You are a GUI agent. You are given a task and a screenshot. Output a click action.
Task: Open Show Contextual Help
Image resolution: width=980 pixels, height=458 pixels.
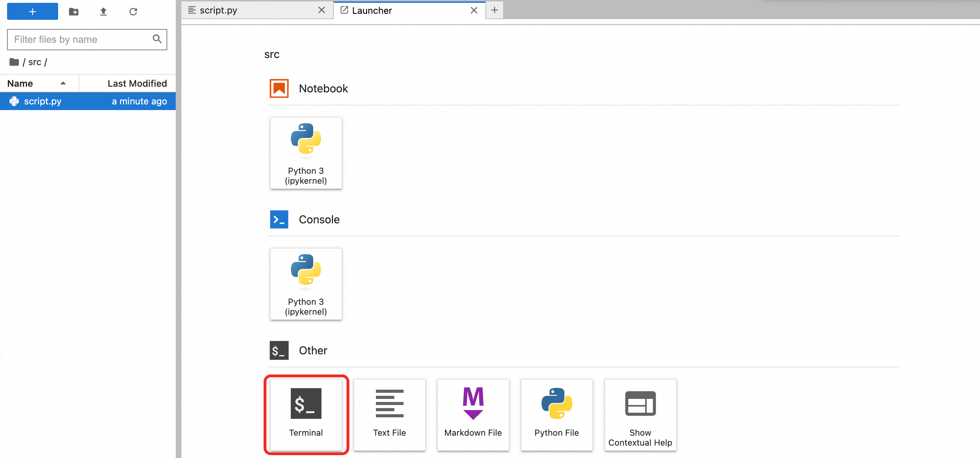click(640, 415)
